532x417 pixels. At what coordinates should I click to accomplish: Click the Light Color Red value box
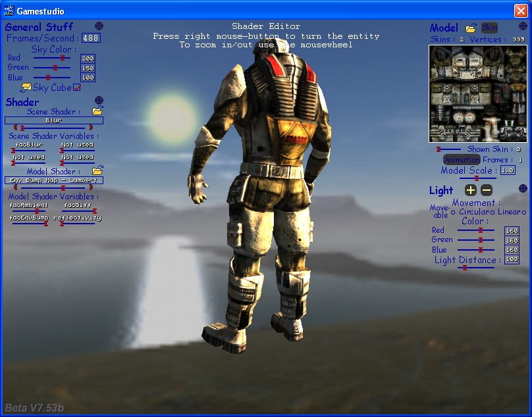point(512,231)
